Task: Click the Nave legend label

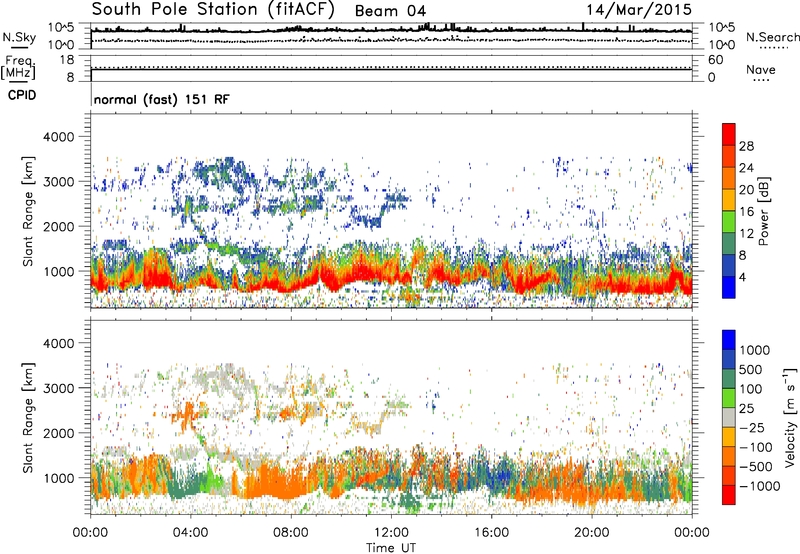Action: point(760,69)
